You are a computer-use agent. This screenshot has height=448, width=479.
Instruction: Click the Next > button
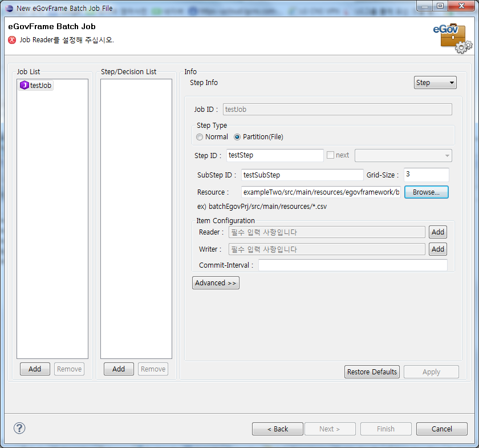(x=330, y=429)
